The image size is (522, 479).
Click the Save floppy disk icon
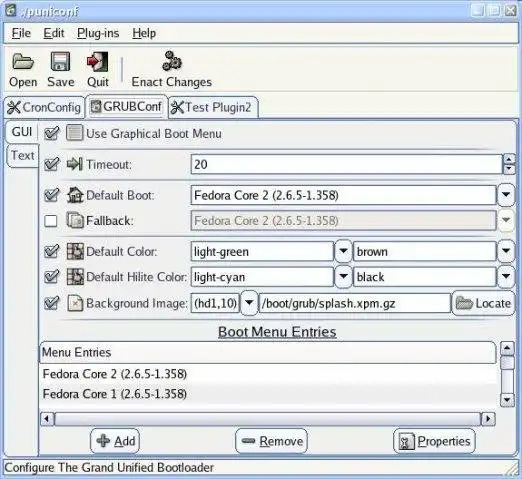click(x=60, y=61)
